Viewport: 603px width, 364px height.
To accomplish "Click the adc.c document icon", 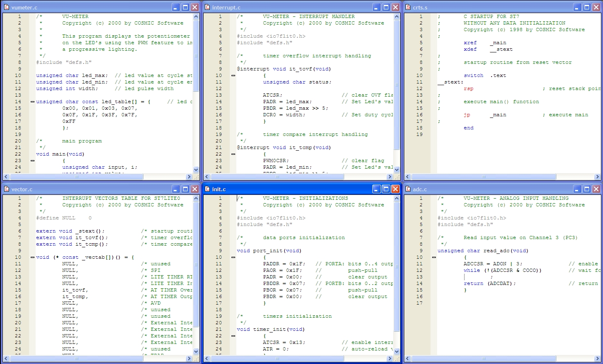I will click(x=408, y=189).
